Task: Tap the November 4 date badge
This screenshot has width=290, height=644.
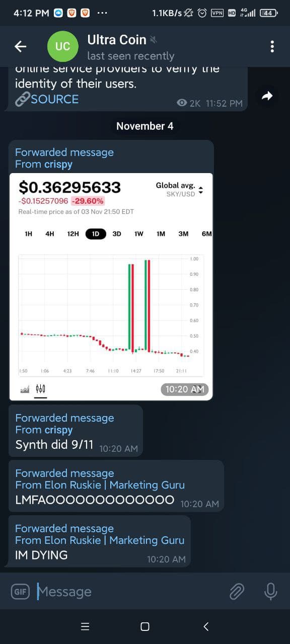Action: [x=145, y=126]
